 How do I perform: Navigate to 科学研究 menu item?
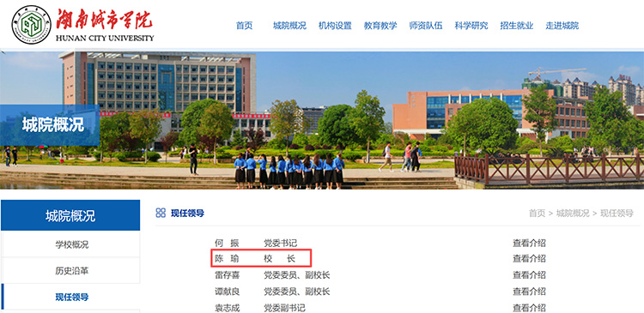click(471, 26)
